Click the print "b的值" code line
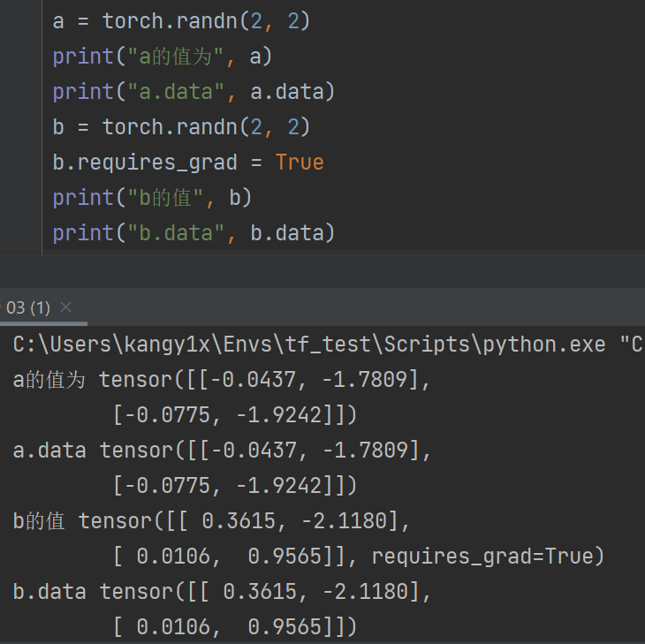 tap(152, 198)
